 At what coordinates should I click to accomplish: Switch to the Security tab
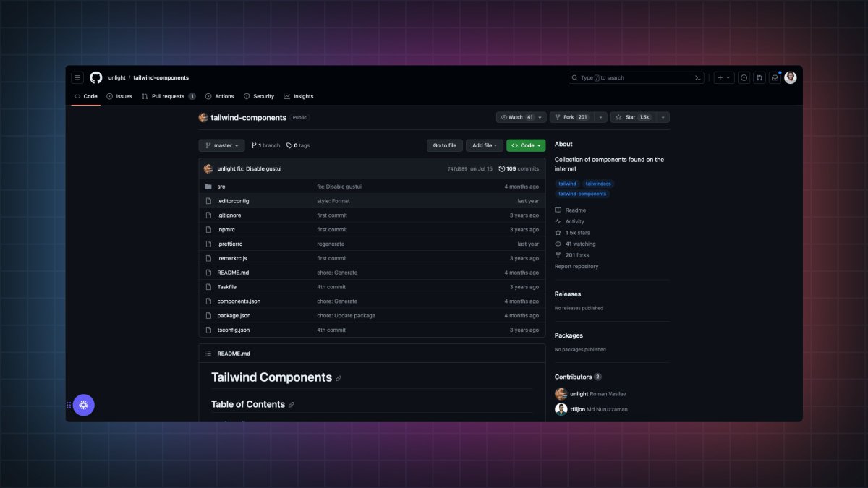[x=259, y=96]
